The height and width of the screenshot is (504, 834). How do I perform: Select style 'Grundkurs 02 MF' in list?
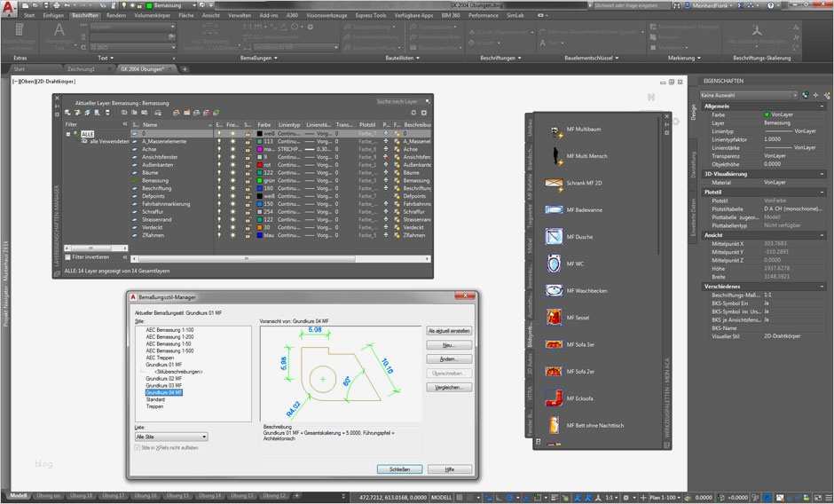[x=164, y=379]
